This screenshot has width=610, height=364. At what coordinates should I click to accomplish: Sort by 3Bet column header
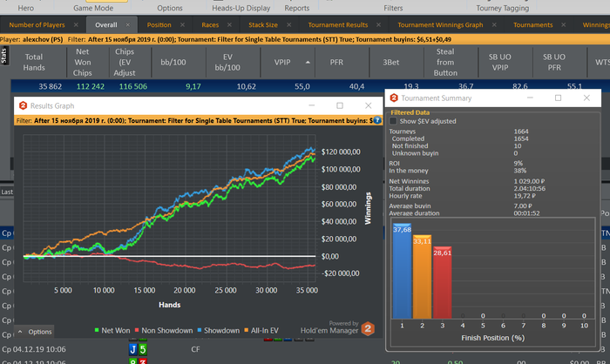(391, 62)
